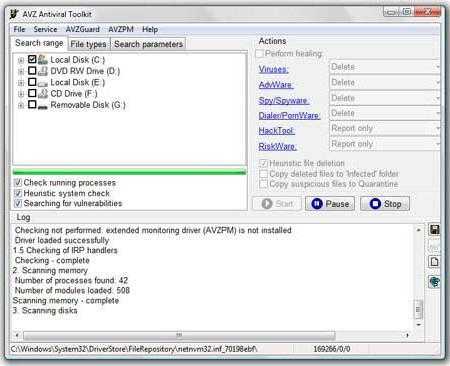Open the Viruses action dropdown
The height and width of the screenshot is (366, 450).
384,67
